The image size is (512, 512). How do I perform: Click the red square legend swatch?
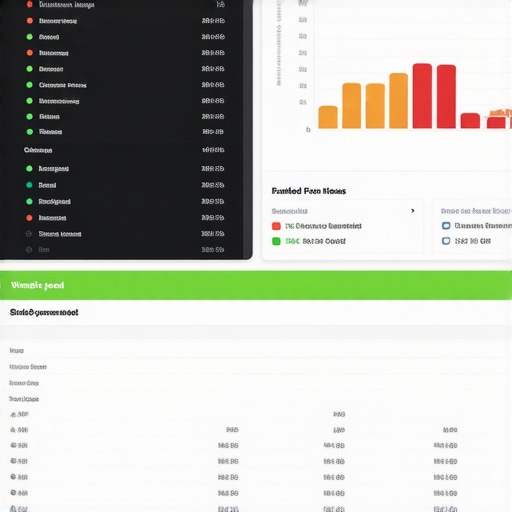(276, 226)
